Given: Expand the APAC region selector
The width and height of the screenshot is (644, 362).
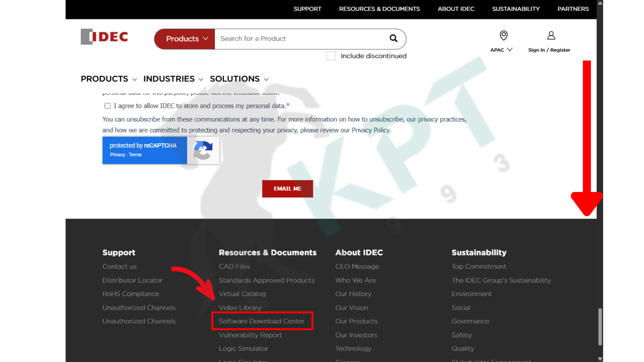Looking at the screenshot, I should tap(501, 50).
